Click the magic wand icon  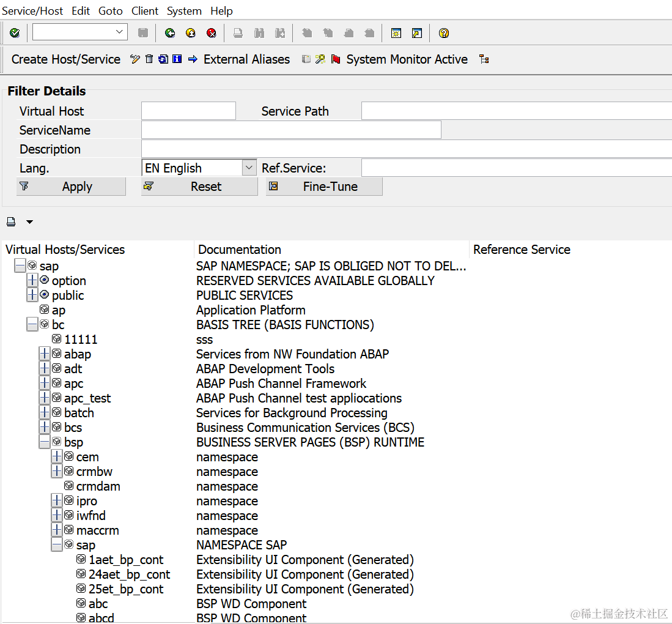point(320,59)
